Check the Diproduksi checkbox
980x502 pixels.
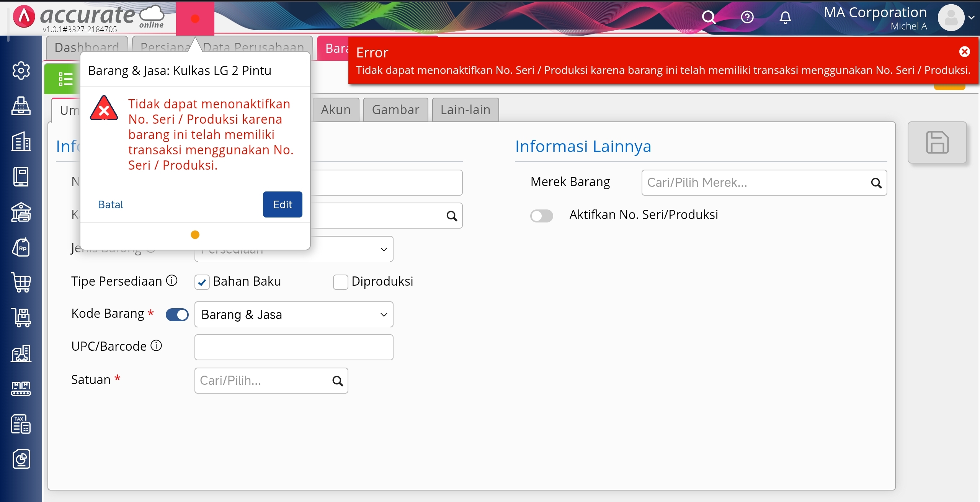click(340, 282)
